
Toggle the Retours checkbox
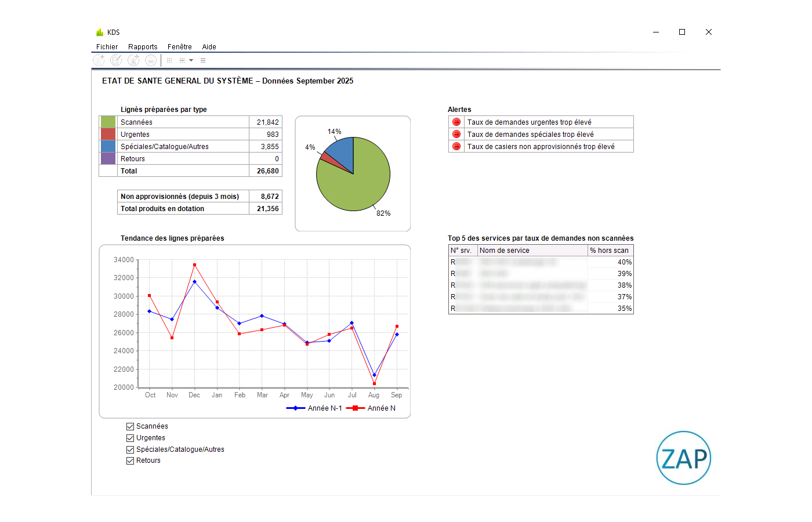coord(130,461)
